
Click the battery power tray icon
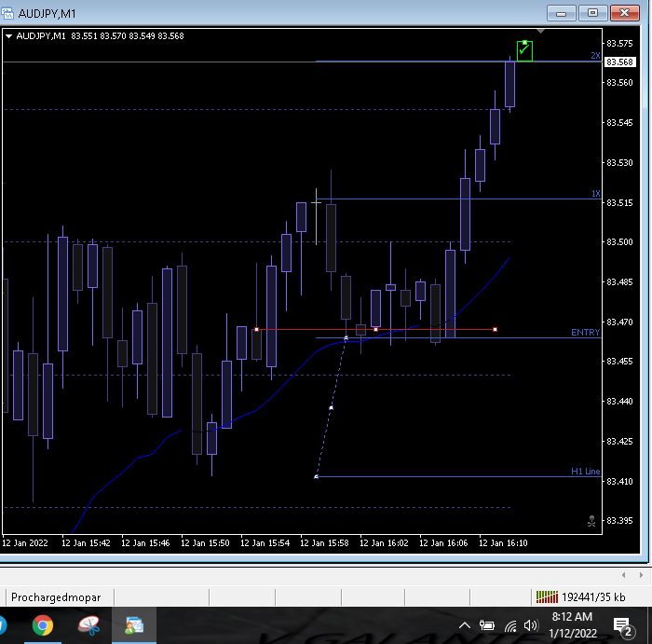pos(487,624)
